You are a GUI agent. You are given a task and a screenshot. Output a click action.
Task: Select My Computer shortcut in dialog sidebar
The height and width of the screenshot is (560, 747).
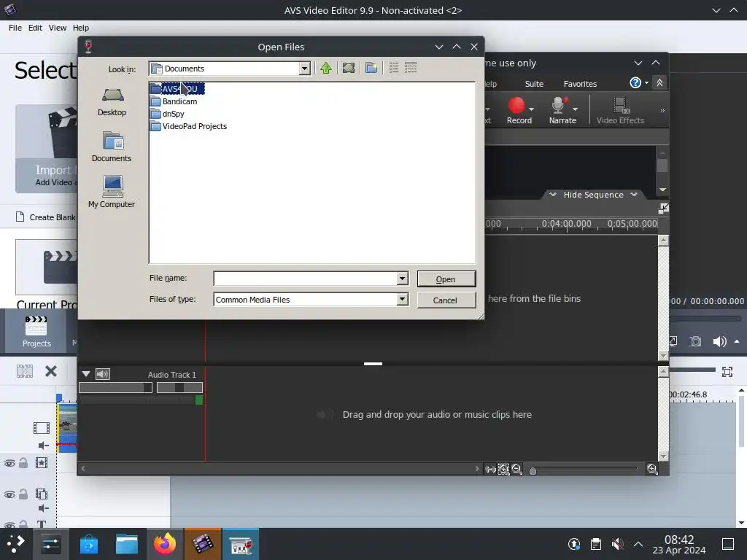click(x=112, y=192)
